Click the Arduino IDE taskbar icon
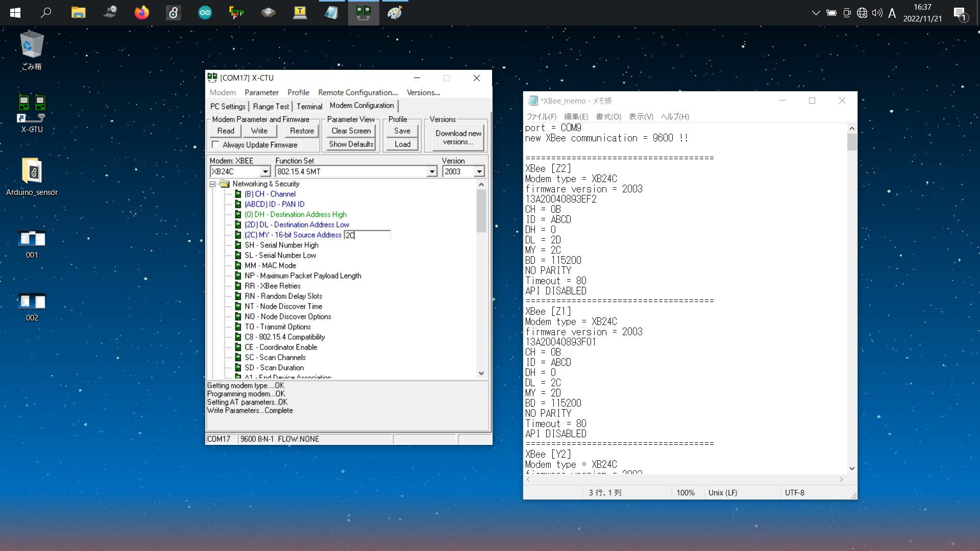The width and height of the screenshot is (980, 551). pos(205,12)
